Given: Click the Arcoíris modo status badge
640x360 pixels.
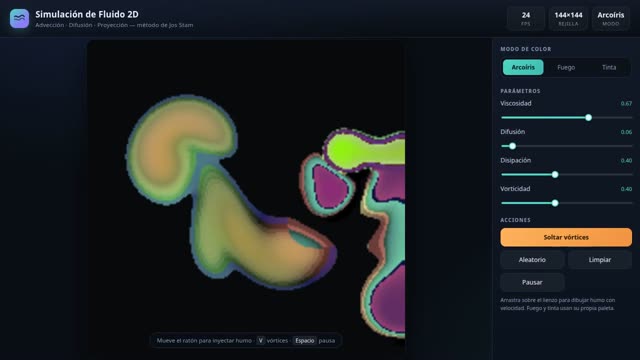Looking at the screenshot, I should pyautogui.click(x=611, y=18).
